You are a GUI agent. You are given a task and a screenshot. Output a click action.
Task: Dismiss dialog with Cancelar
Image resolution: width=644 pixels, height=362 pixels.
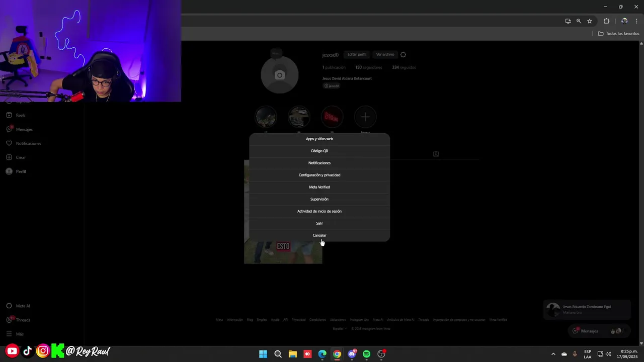[319, 235]
